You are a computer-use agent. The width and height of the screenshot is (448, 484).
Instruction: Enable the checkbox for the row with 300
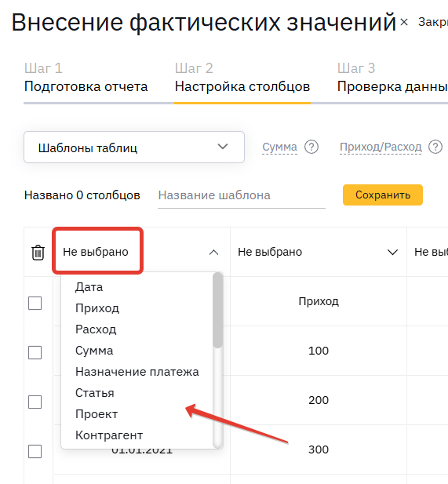35,451
